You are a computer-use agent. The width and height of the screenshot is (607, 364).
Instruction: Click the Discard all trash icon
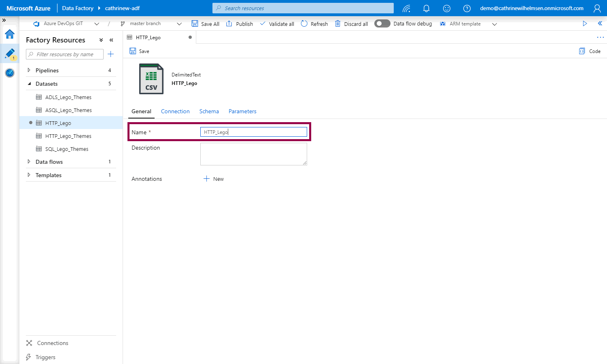[338, 24]
